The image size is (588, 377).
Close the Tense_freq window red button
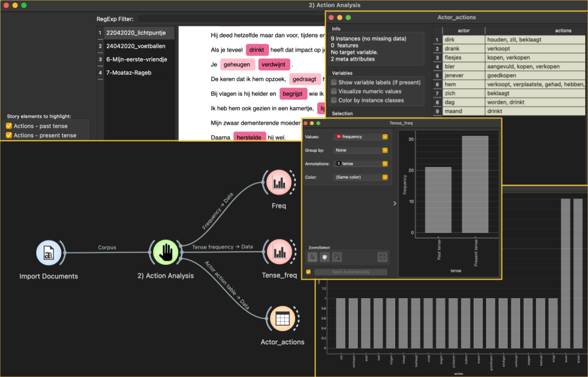(x=306, y=123)
